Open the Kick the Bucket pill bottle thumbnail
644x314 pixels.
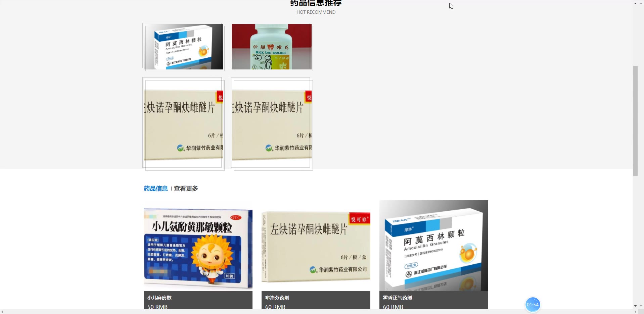point(272,47)
